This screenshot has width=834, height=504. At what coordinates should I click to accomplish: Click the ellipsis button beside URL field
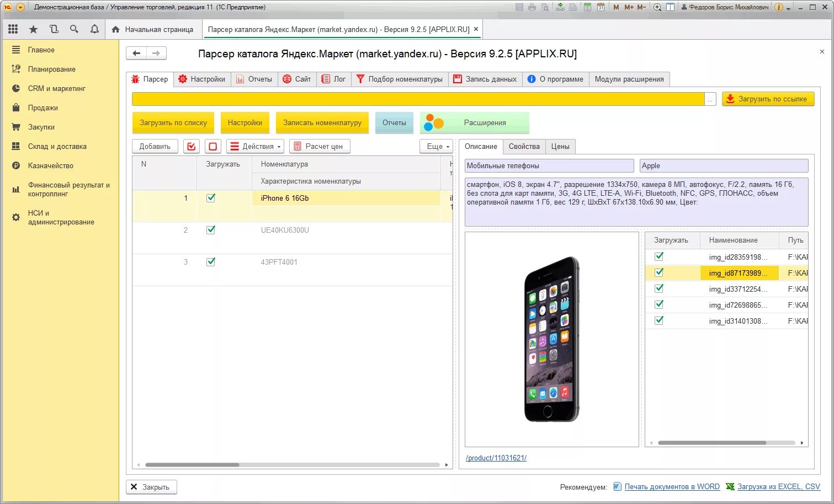point(710,99)
